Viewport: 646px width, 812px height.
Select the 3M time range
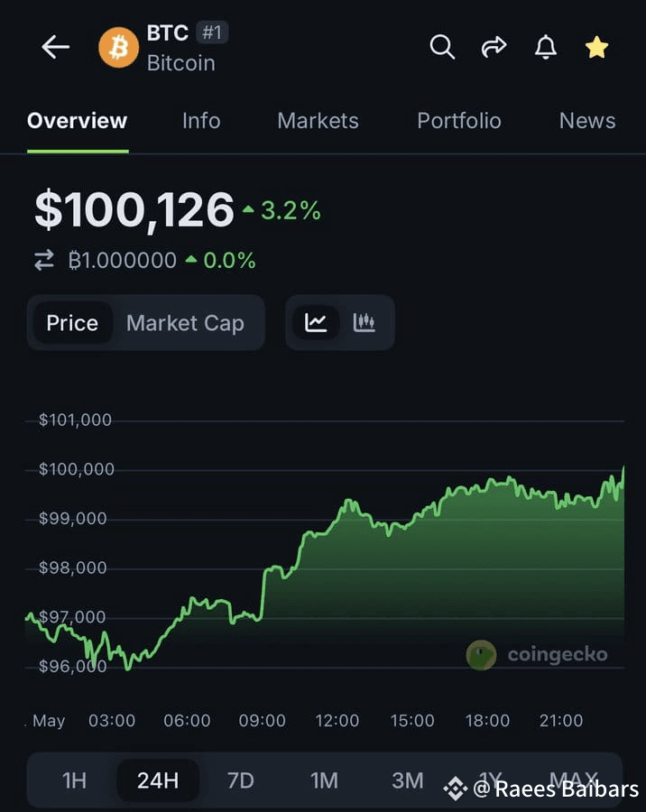(407, 780)
